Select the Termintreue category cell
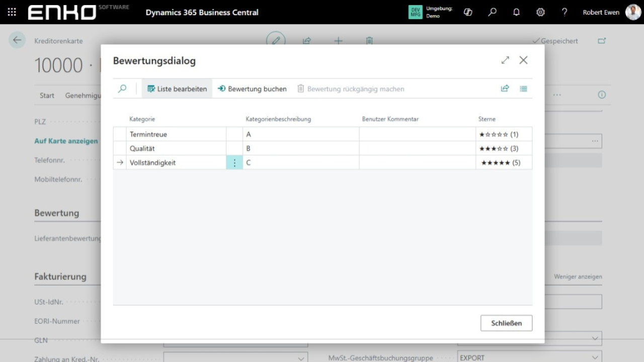 (176, 134)
